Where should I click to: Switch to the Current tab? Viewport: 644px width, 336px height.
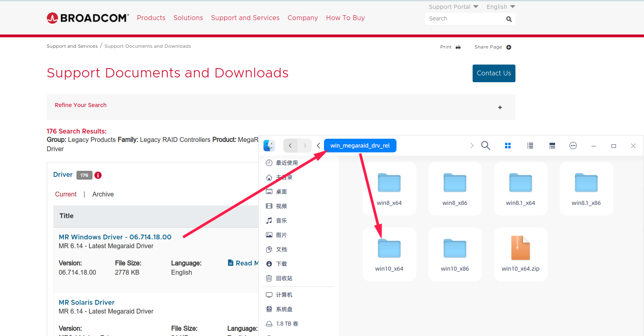66,194
